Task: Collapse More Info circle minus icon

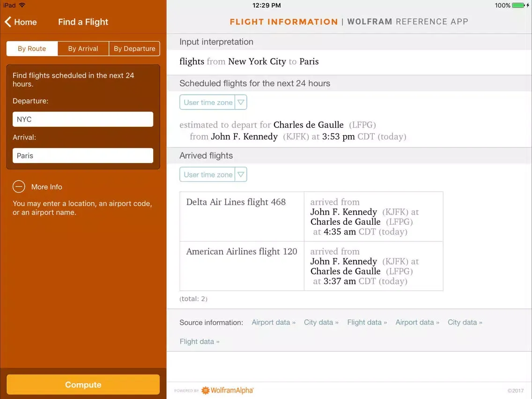Action: coord(19,186)
